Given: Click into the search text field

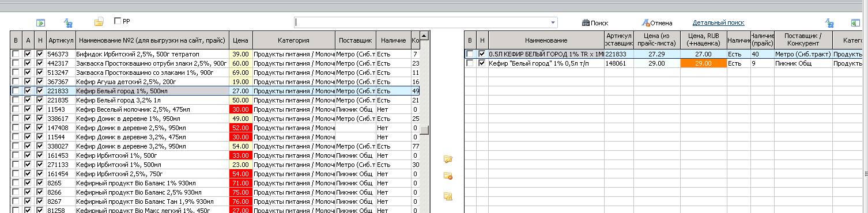Looking at the screenshot, I should (421, 22).
